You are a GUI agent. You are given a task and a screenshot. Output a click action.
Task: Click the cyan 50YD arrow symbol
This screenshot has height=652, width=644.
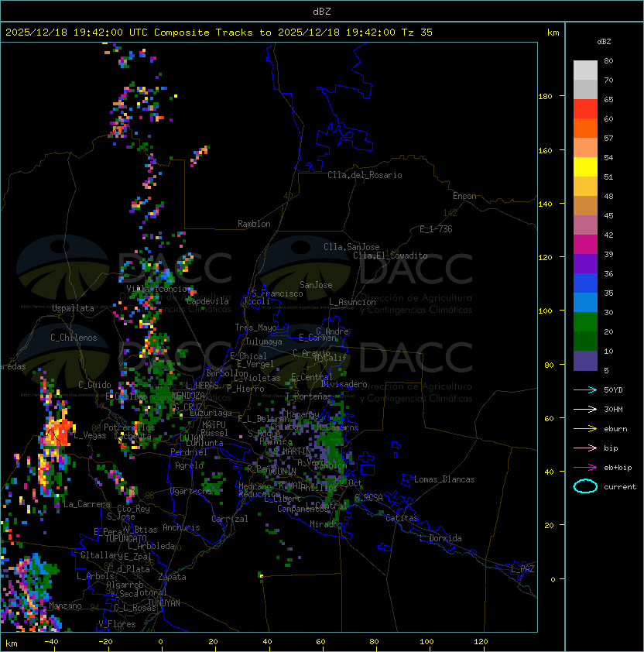pyautogui.click(x=585, y=390)
